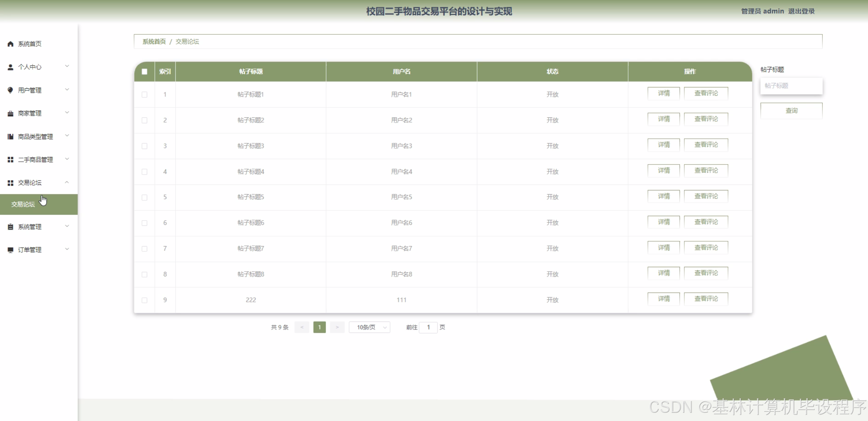Image resolution: width=868 pixels, height=421 pixels.
Task: Click the monitor icon for 订单管理
Action: click(10, 250)
